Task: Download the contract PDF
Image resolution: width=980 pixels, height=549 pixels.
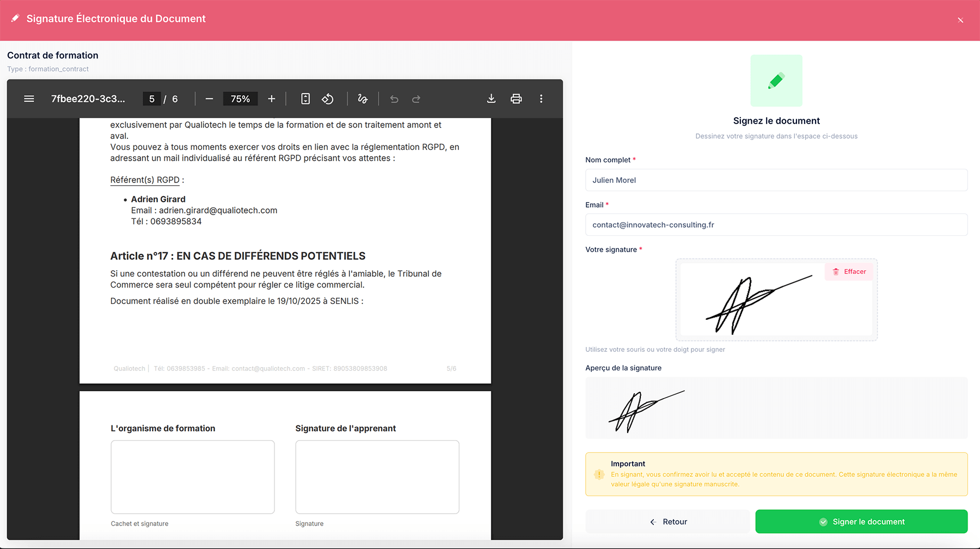Action: point(491,99)
